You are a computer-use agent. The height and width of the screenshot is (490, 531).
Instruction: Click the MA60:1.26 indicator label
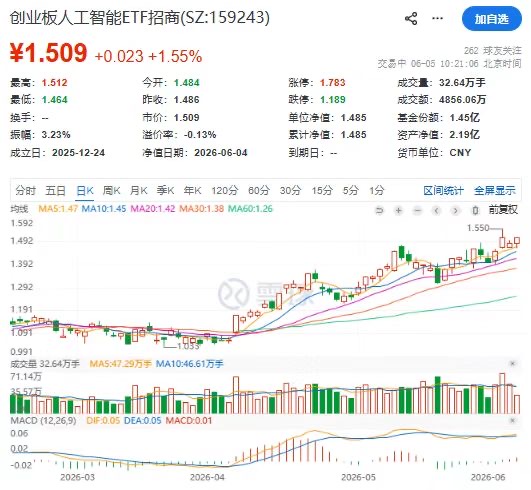coord(250,209)
